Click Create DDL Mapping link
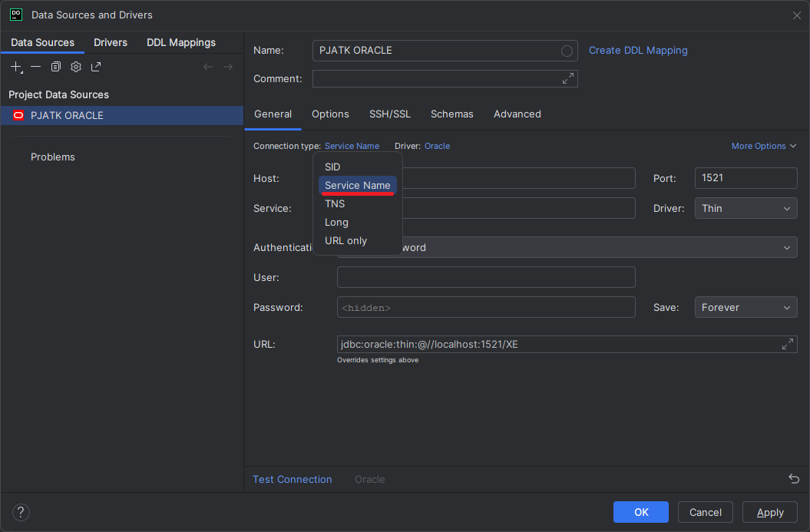Screen dimensions: 810x532 [638, 51]
